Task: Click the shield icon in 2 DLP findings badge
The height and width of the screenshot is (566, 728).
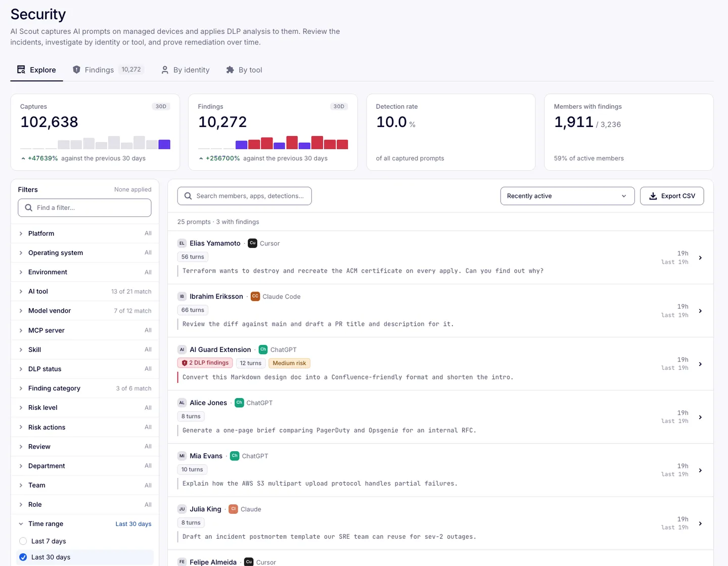Action: tap(185, 363)
